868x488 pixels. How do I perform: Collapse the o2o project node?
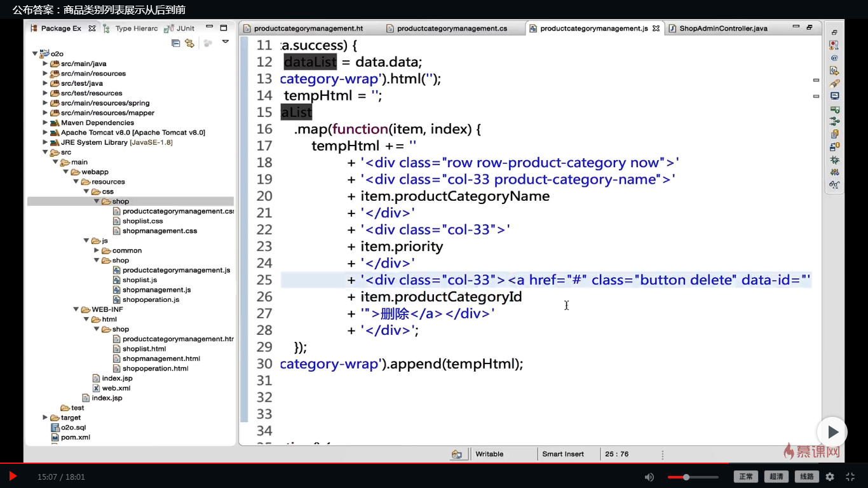36,54
